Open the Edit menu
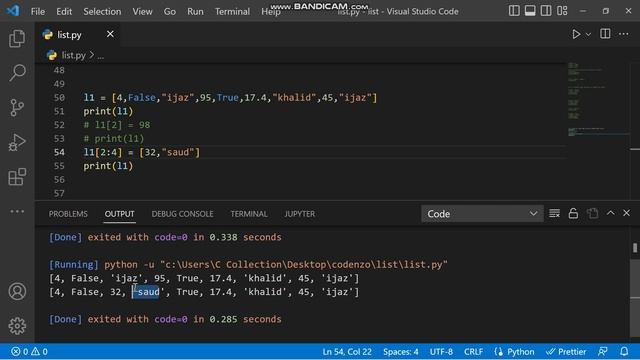This screenshot has width=640, height=360. 64,11
